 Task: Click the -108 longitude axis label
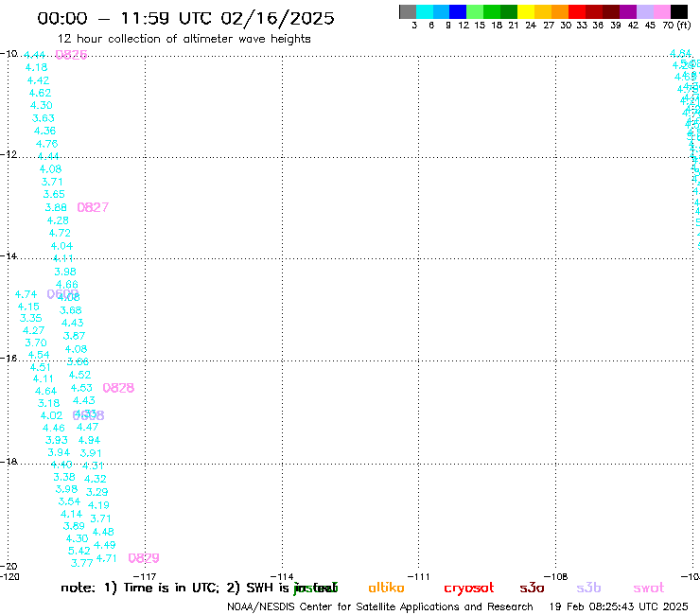click(556, 576)
